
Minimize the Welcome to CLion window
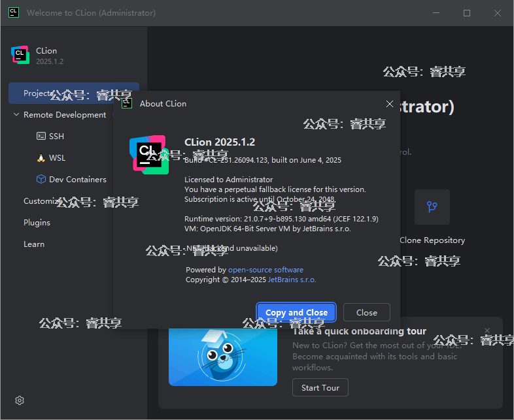[x=436, y=13]
